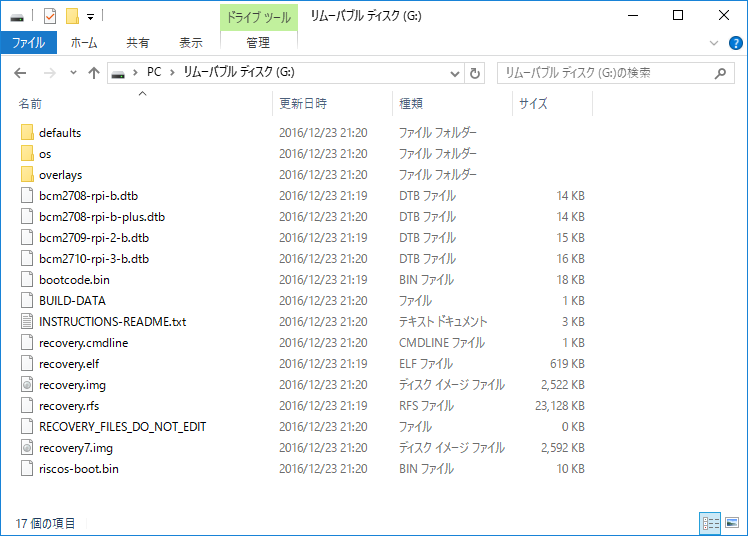Switch to the 共有 ribbon tab
748x536 pixels.
click(138, 42)
